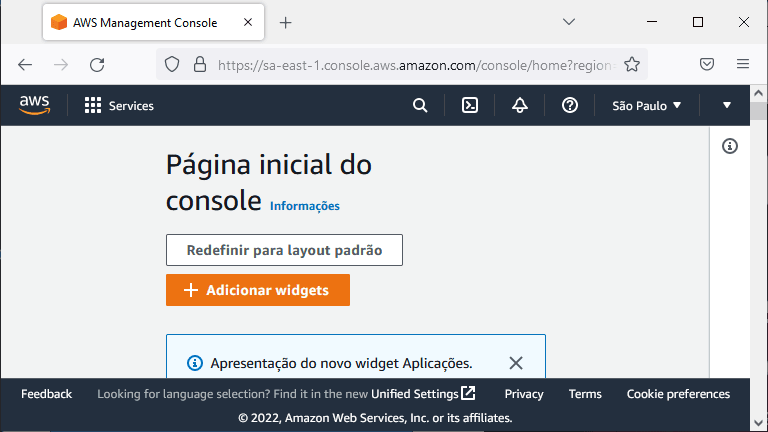Image resolution: width=768 pixels, height=432 pixels.
Task: Open the AWS search magnifier icon
Action: (420, 105)
